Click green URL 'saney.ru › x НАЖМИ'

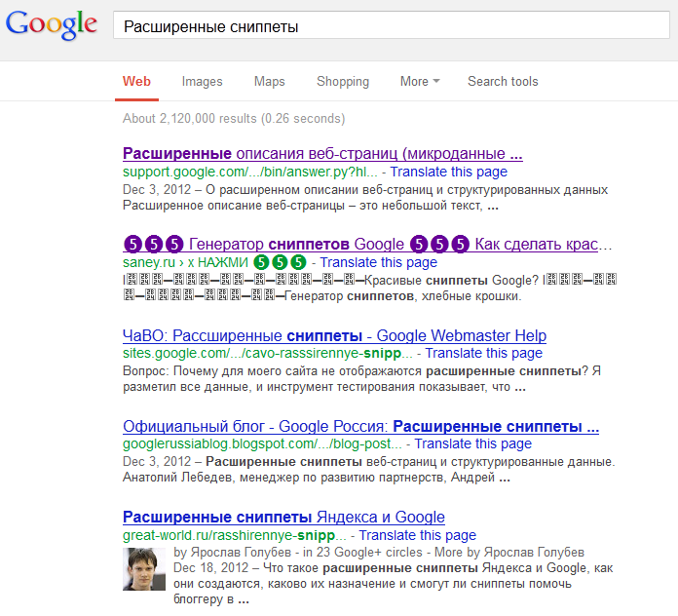coord(214,262)
